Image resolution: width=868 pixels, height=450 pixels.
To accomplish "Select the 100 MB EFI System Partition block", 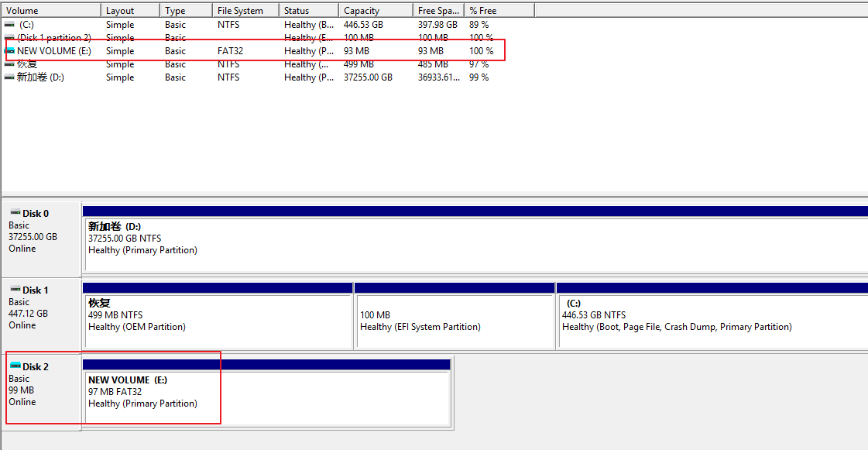I will (x=455, y=321).
